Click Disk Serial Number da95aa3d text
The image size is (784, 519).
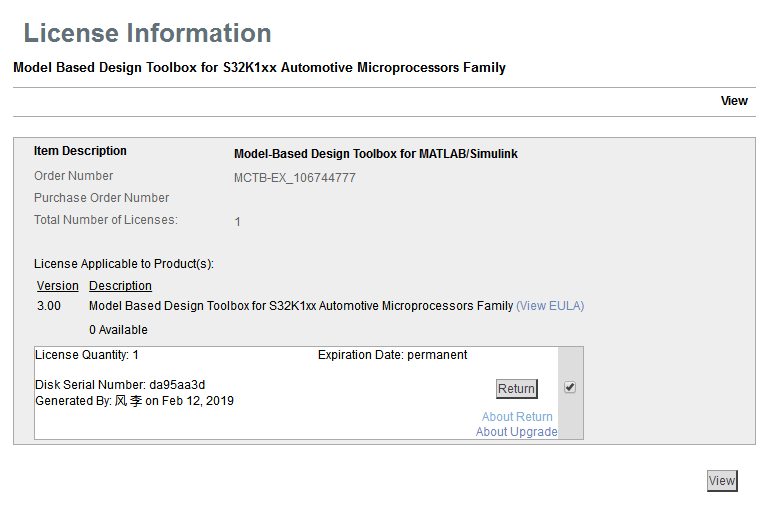(x=120, y=384)
